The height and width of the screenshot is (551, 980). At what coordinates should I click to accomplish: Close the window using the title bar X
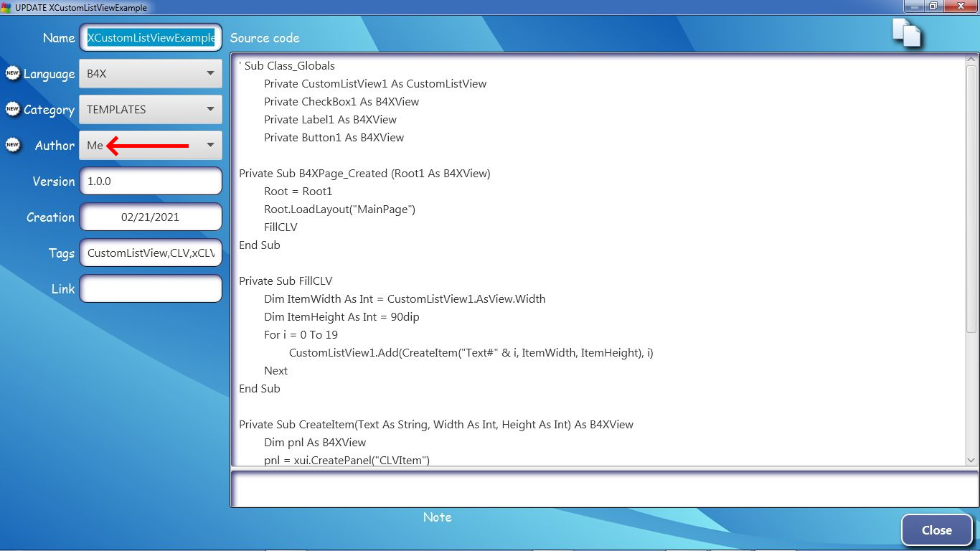pyautogui.click(x=961, y=6)
